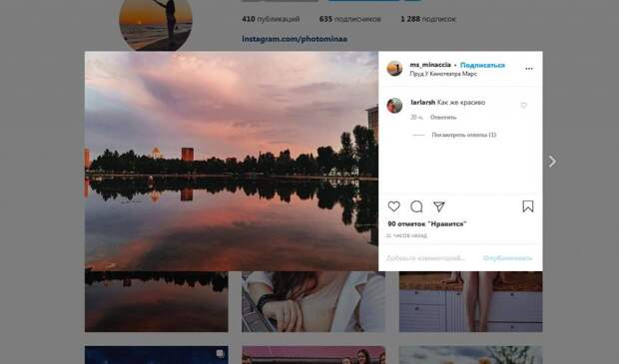Open grid thumbnail with legs on cabinet
This screenshot has width=619, height=364.
(x=470, y=302)
